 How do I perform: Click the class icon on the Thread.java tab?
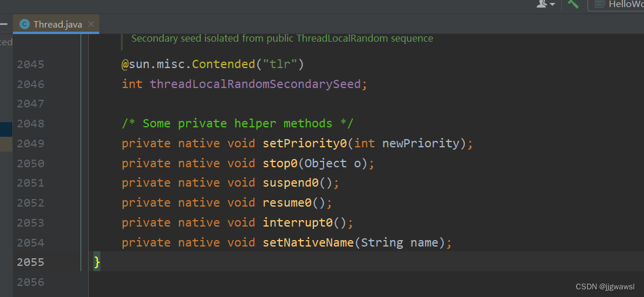tap(24, 24)
